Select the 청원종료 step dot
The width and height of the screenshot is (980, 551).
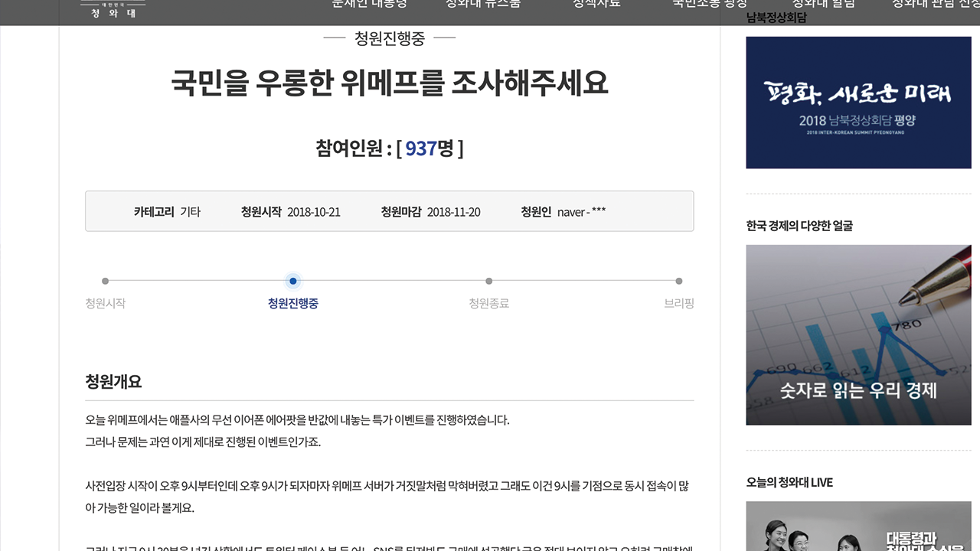coord(489,281)
